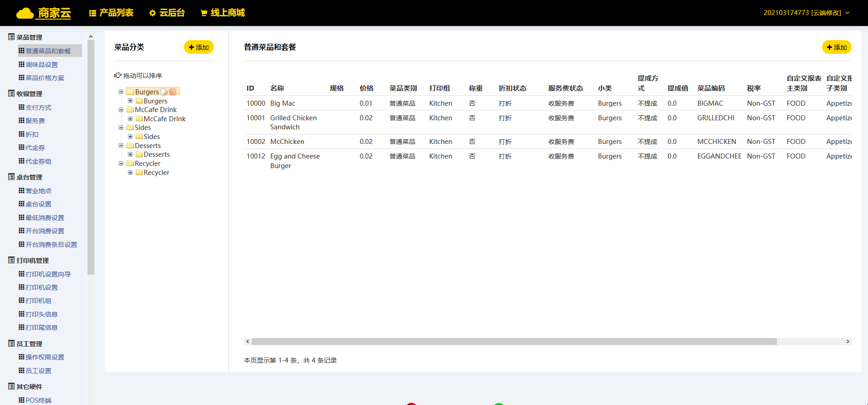Viewport: 868px width, 405px height.
Task: Open 开台消费条目设置 in the sidebar
Action: 51,245
